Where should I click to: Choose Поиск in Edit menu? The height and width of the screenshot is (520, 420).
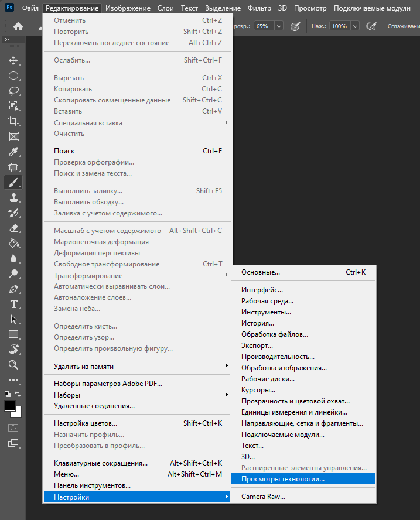click(137, 151)
